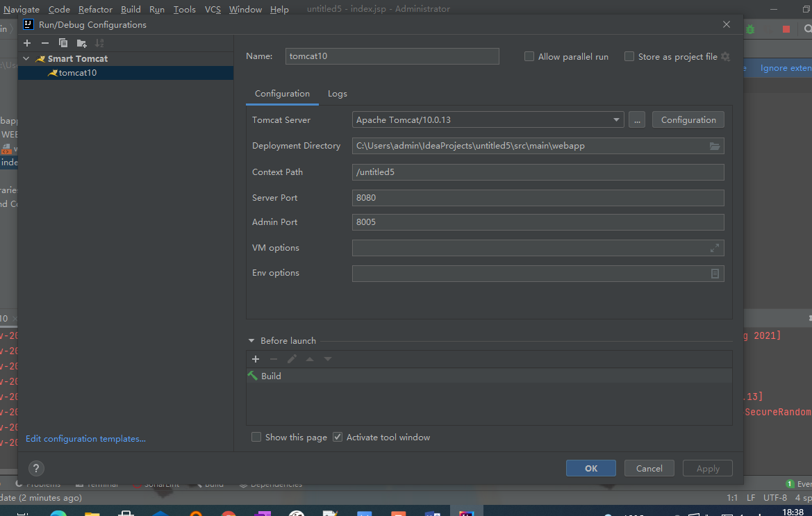The width and height of the screenshot is (812, 516).
Task: Switch to the Logs tab
Action: coord(338,94)
